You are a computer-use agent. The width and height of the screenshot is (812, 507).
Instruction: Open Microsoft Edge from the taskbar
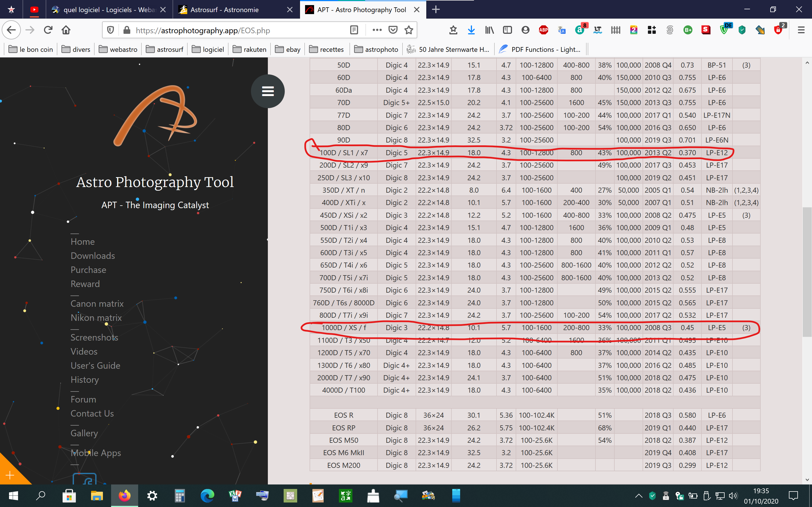click(x=207, y=496)
